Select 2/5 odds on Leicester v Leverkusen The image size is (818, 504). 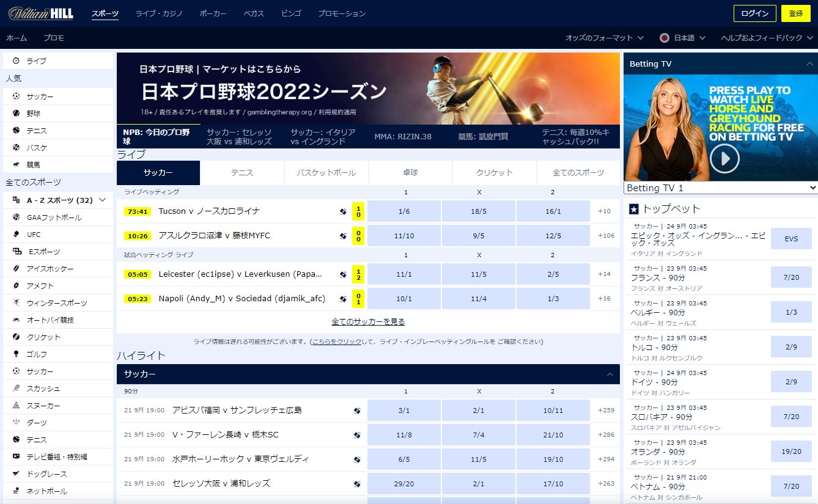553,274
